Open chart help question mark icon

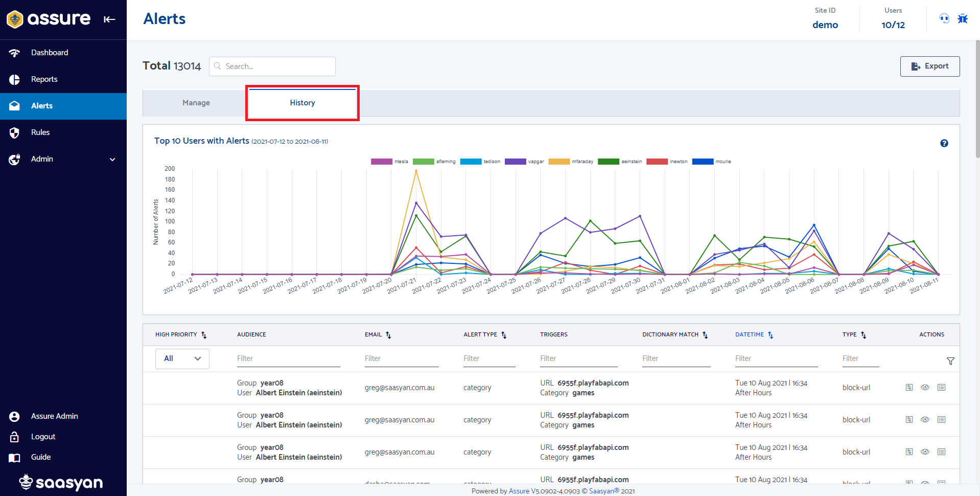[x=944, y=143]
